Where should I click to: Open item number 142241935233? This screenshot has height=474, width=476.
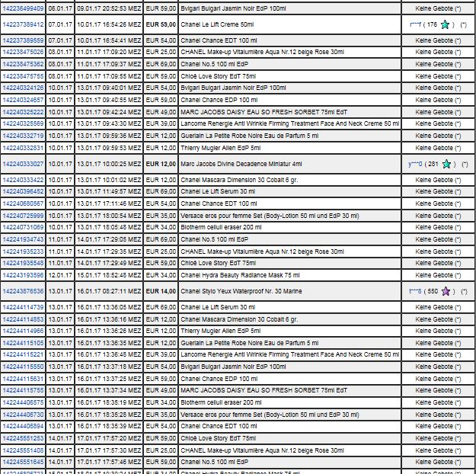(23, 251)
